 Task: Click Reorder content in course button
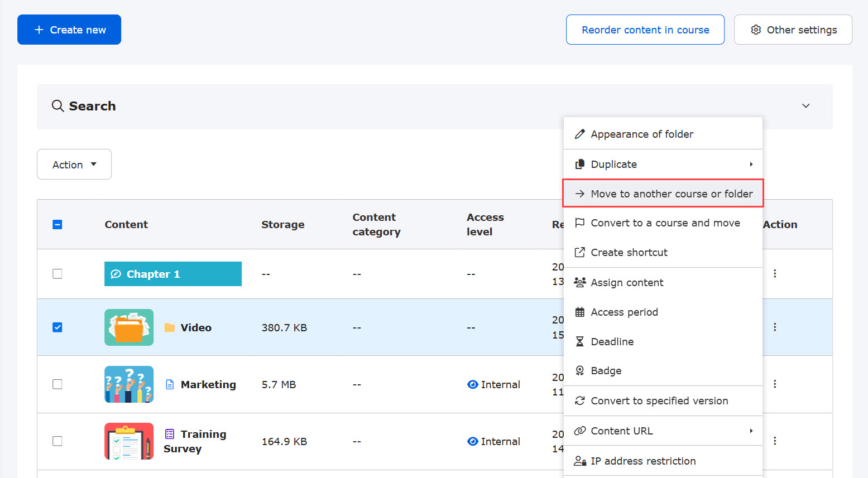[645, 30]
